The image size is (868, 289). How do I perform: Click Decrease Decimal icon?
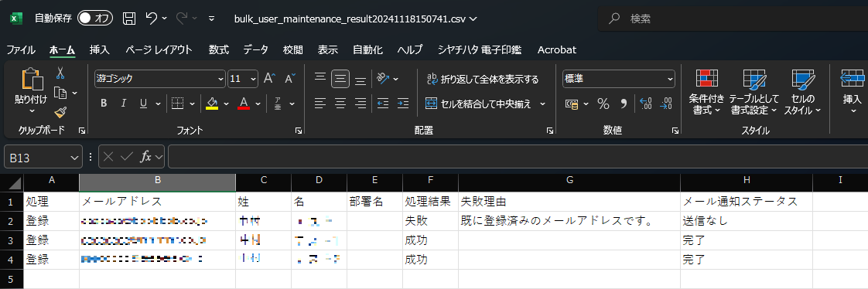(667, 104)
